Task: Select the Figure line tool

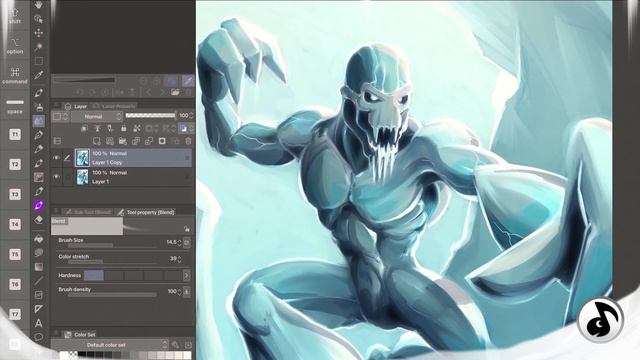Action: point(38,281)
